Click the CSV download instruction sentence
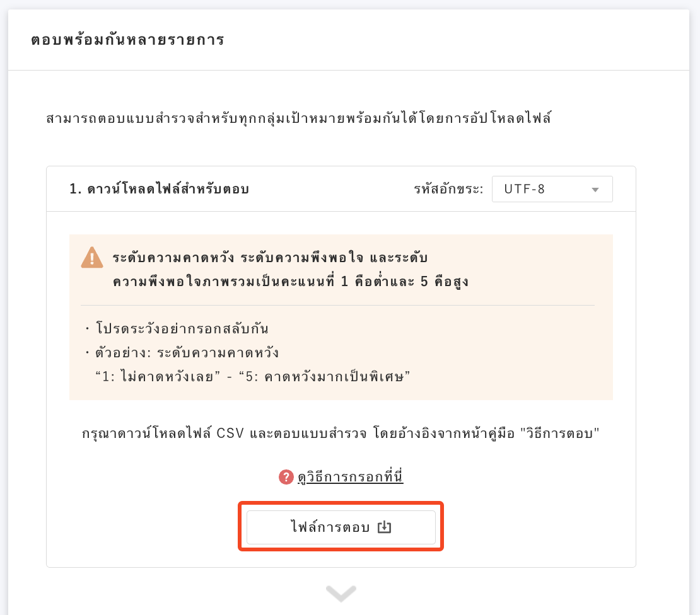700x615 pixels. point(341,433)
